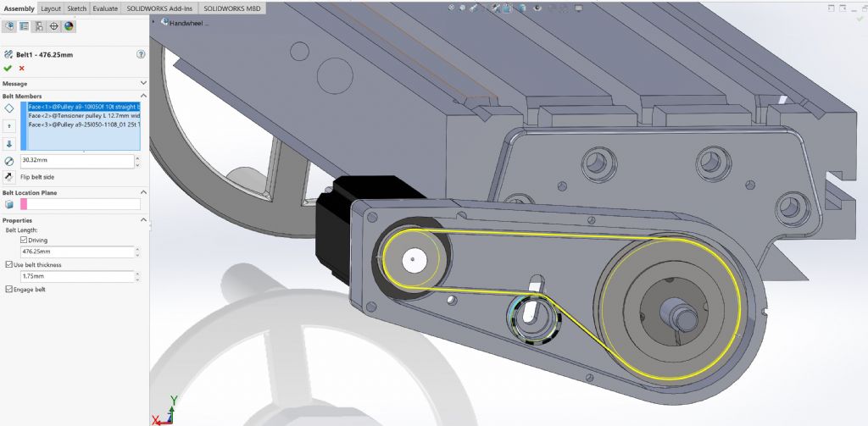The height and width of the screenshot is (426, 868).
Task: Switch to the PropertyManager tab icon
Action: point(25,26)
